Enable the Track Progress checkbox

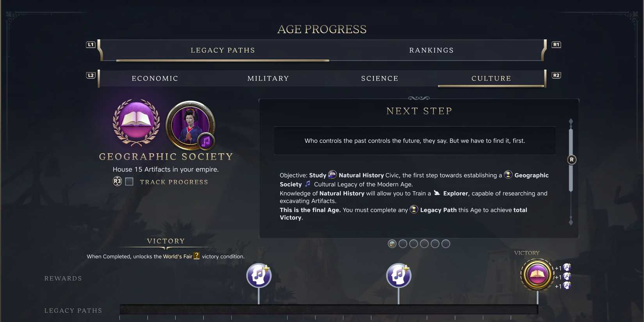click(x=129, y=181)
